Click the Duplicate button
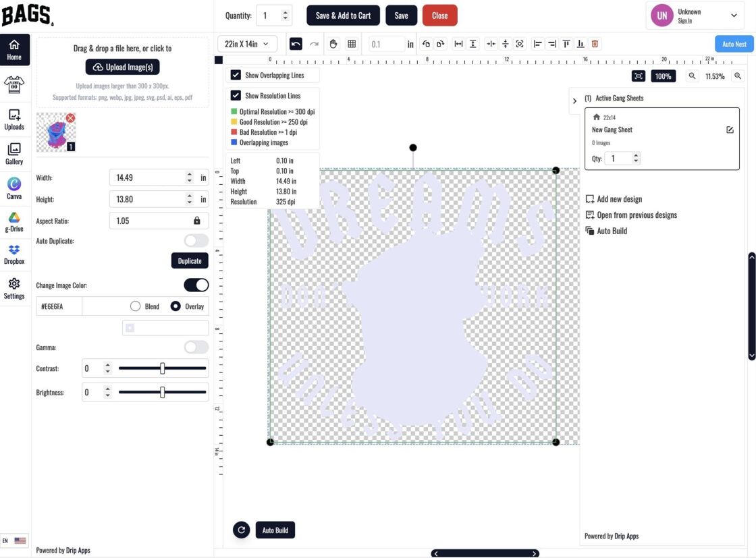 (x=190, y=260)
